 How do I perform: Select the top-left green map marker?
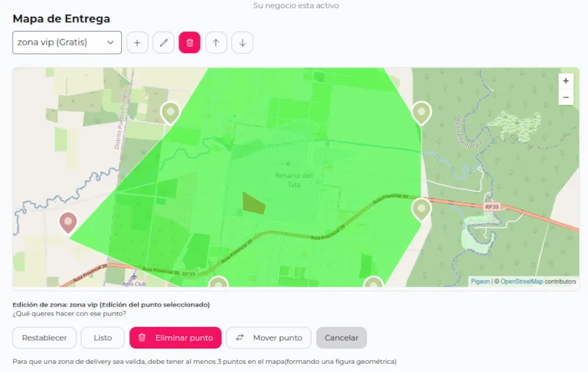point(171,113)
